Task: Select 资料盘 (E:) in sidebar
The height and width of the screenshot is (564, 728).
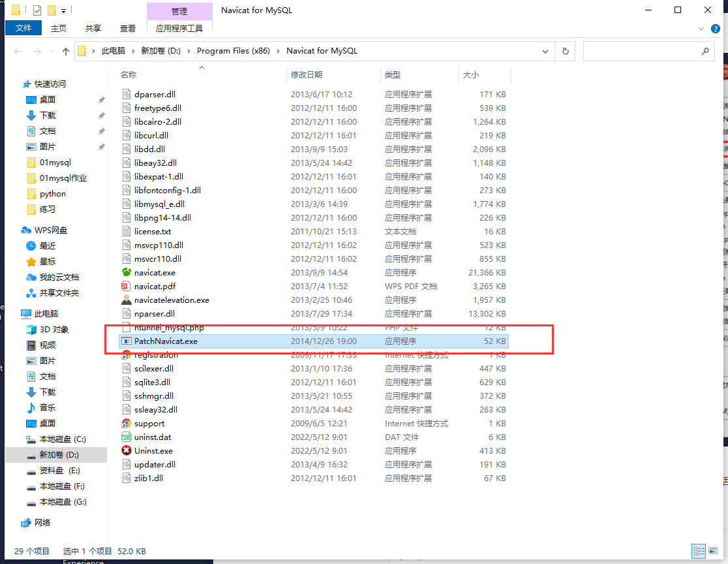Action: [53, 471]
